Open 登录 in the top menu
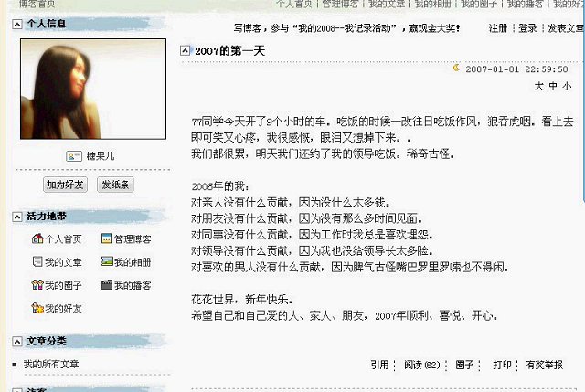This screenshot has width=585, height=392. click(x=527, y=28)
